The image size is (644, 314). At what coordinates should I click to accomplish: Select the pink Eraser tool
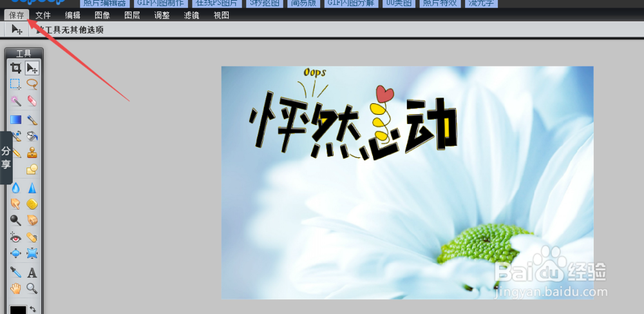pyautogui.click(x=32, y=101)
